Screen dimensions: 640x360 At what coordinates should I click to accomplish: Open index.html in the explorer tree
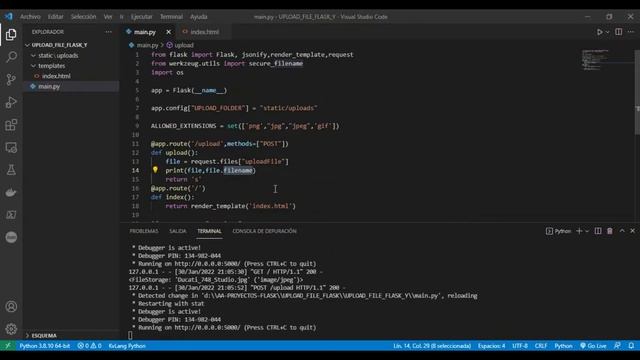coord(56,76)
